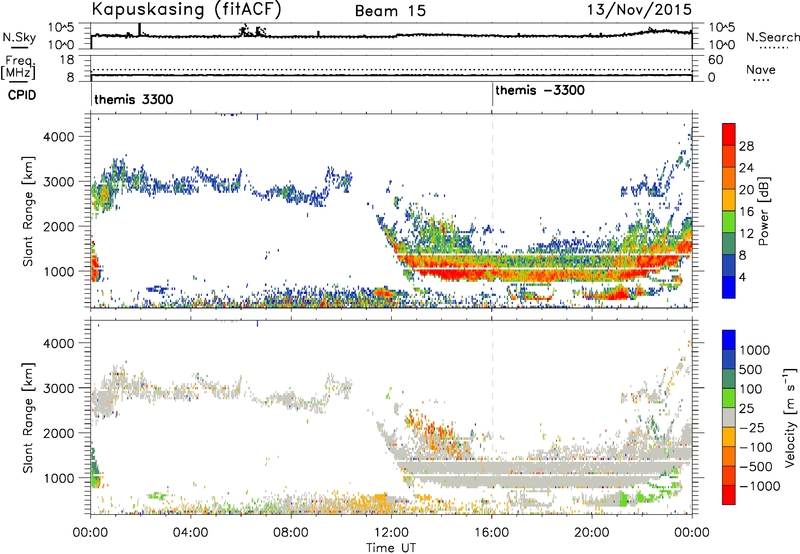Select the CPID row label

(22, 95)
